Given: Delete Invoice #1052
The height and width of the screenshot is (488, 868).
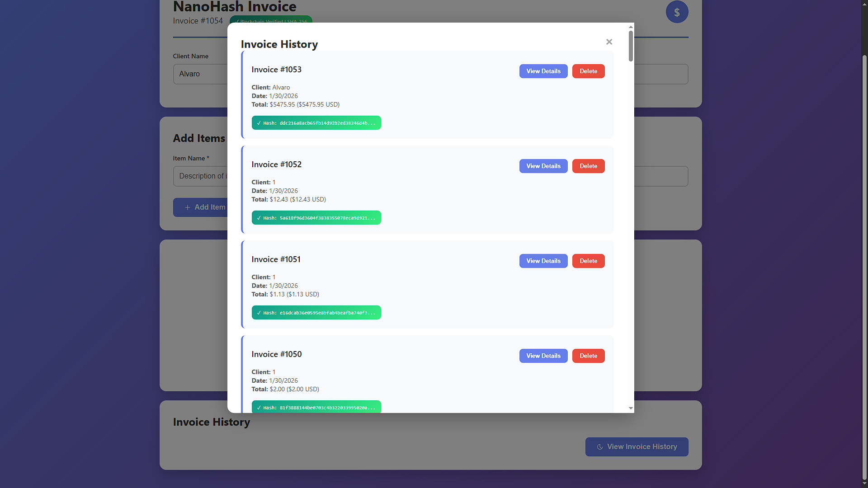Looking at the screenshot, I should 588,166.
